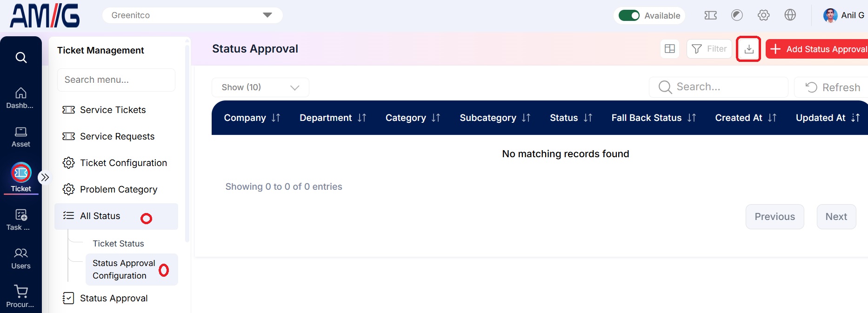868x313 pixels.
Task: Focus the table Search field
Action: point(719,87)
